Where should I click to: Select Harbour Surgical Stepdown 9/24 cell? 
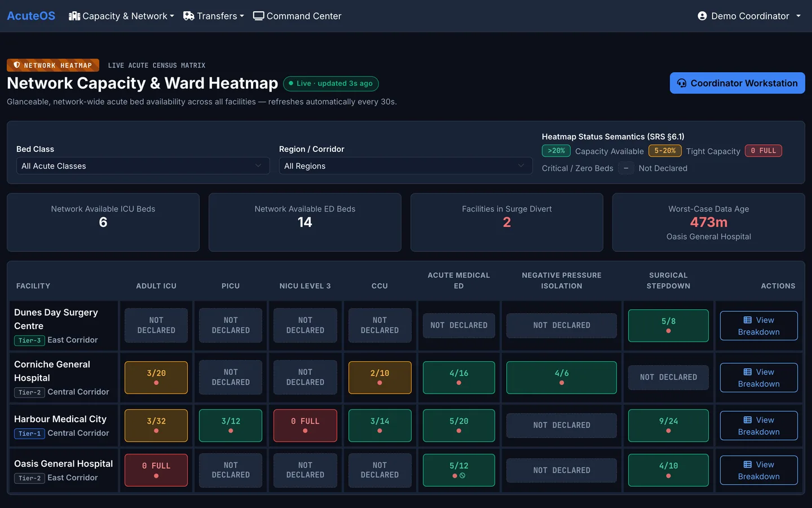(668, 426)
